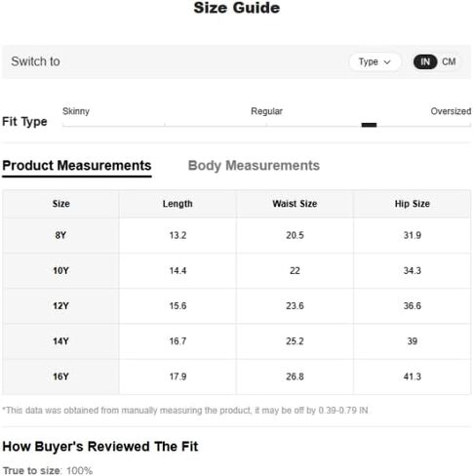Switch units to CM
Viewport: 473px width, 476px height.
449,61
